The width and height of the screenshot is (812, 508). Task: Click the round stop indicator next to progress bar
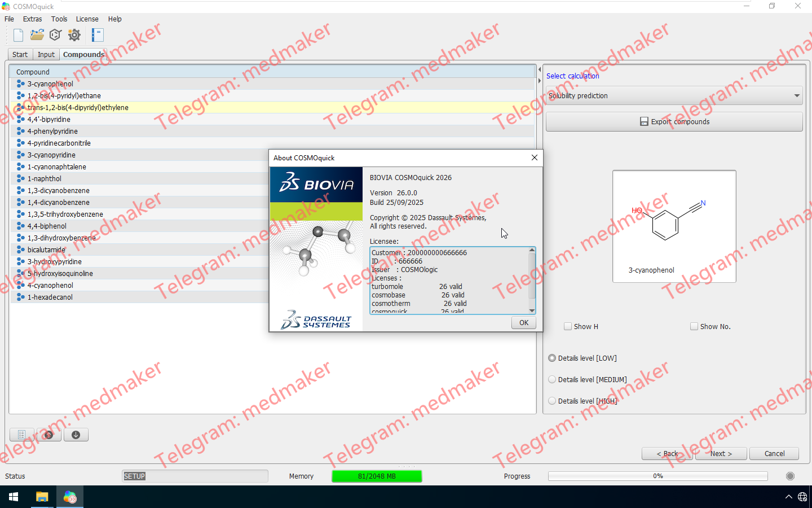coord(790,476)
